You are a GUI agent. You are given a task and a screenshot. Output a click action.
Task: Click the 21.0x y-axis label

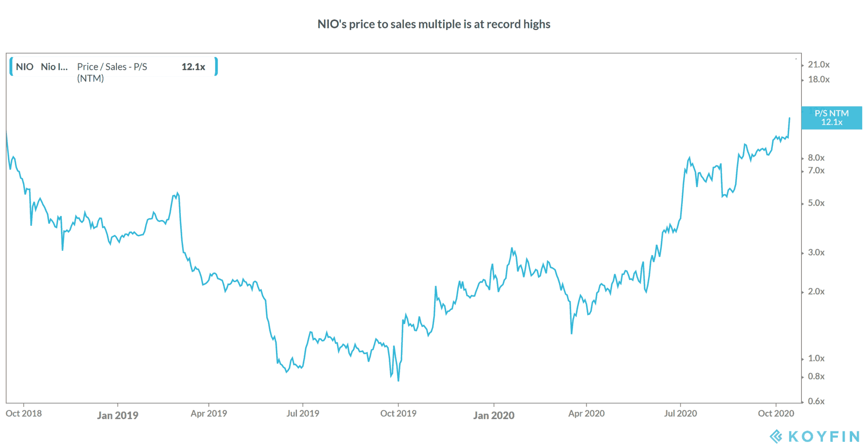(819, 64)
